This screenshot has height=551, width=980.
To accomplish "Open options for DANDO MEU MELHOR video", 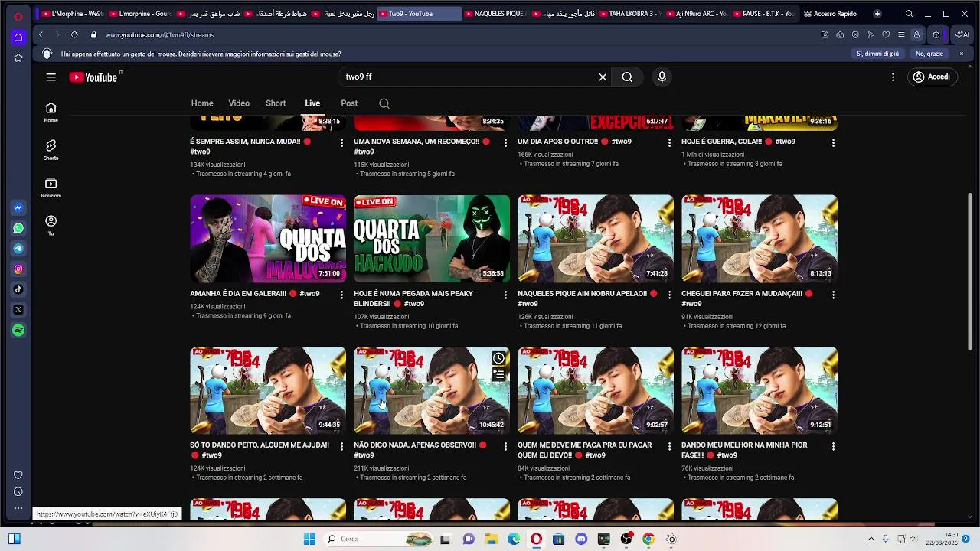I will (x=833, y=446).
